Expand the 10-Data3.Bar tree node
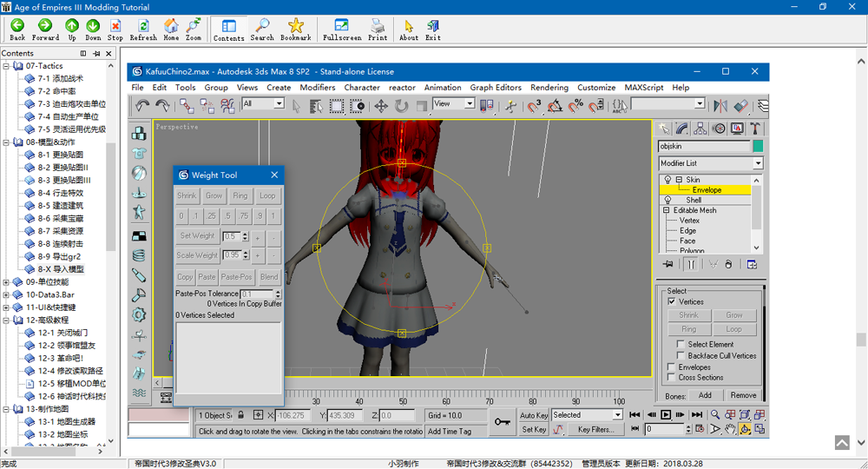 [x=6, y=294]
